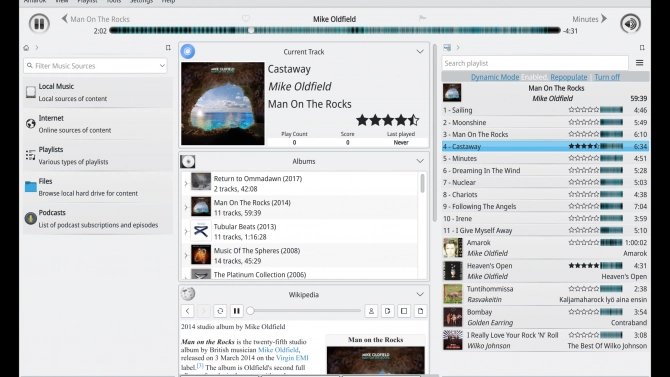
Task: Click the Wikipedia applet globe icon
Action: click(x=188, y=294)
